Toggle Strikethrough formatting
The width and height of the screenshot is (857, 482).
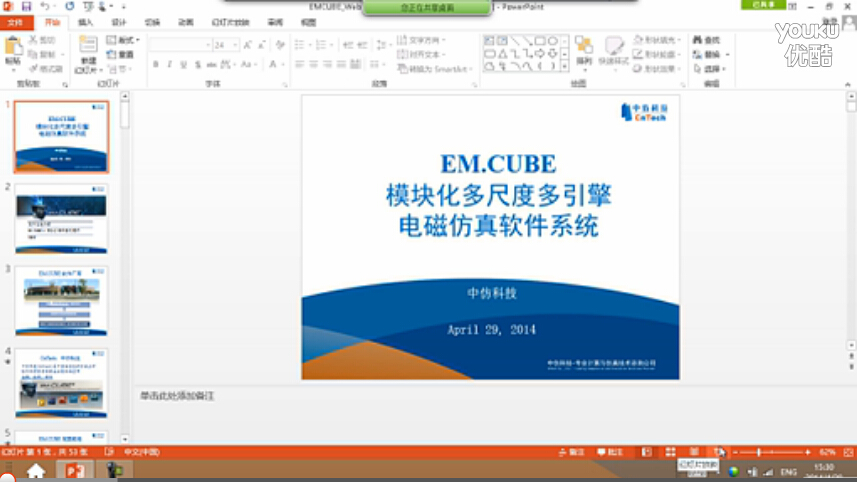(x=212, y=64)
